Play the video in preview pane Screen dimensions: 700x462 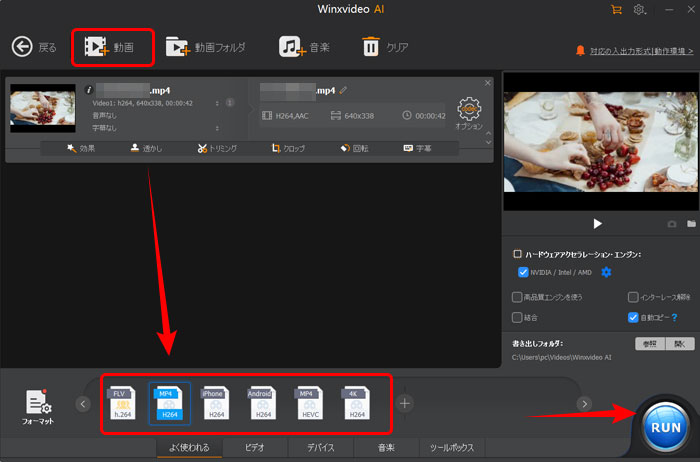pyautogui.click(x=598, y=224)
